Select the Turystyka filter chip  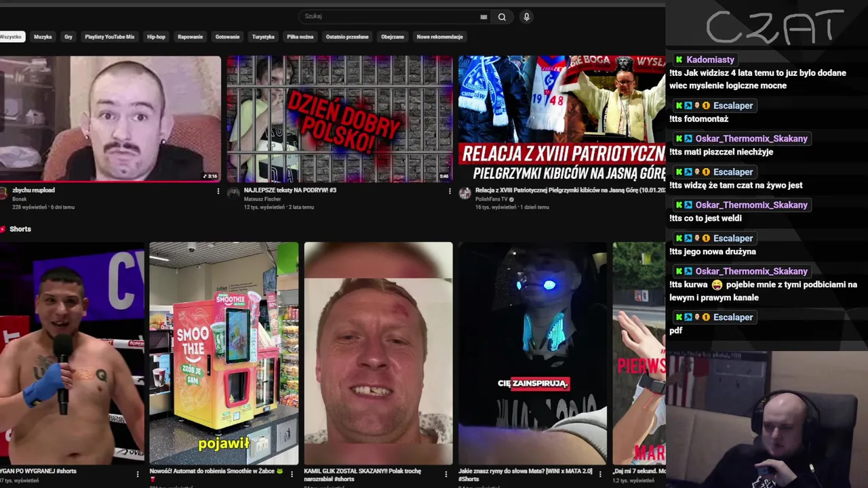pyautogui.click(x=263, y=37)
